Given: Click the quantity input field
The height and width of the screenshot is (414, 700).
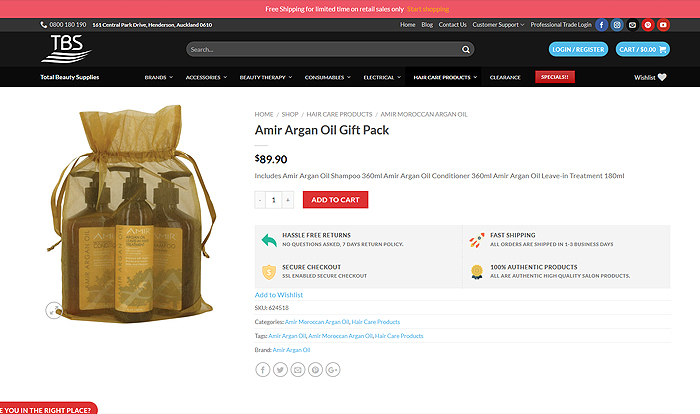Looking at the screenshot, I should 274,200.
